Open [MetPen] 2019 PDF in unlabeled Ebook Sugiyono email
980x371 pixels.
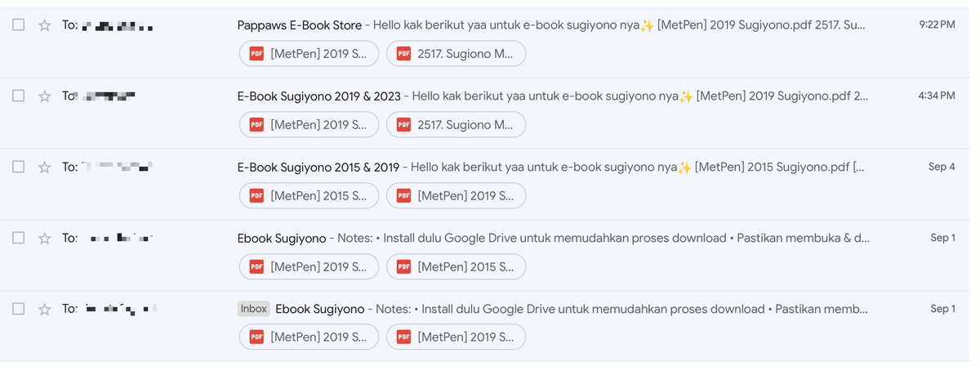(x=310, y=266)
